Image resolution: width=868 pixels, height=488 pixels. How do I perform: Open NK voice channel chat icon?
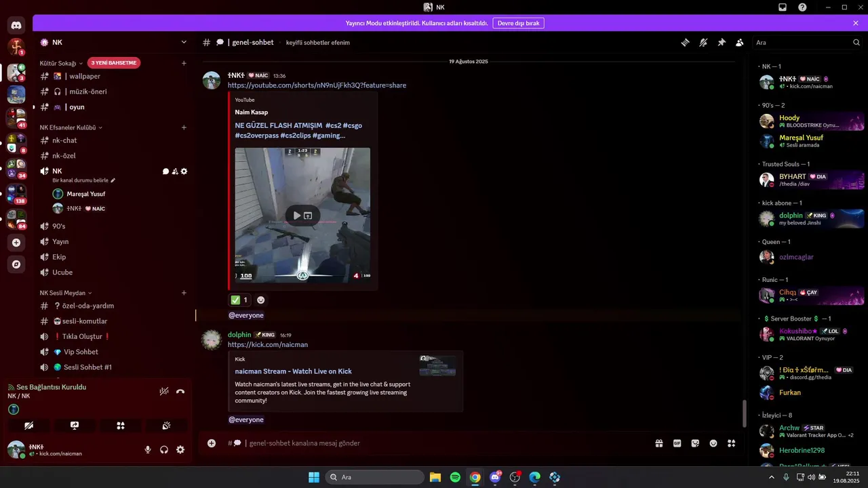click(x=165, y=171)
